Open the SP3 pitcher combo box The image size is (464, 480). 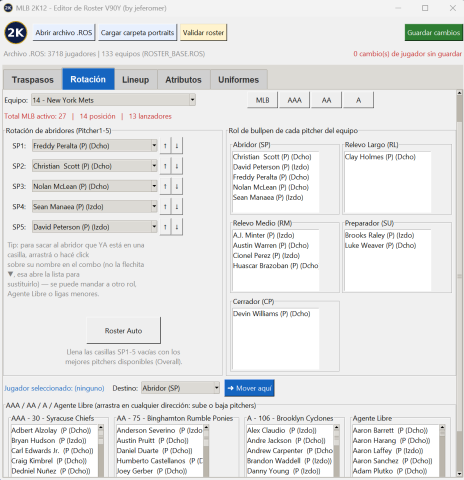point(95,186)
